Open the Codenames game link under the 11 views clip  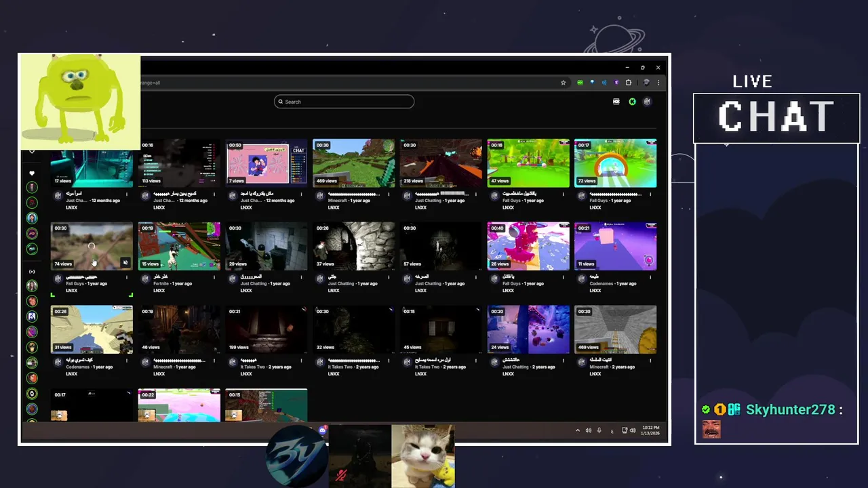click(601, 284)
